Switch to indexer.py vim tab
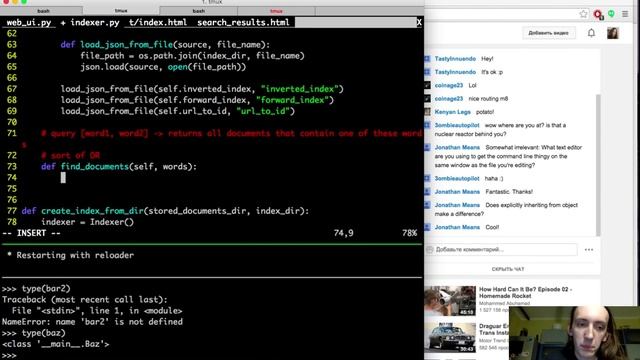 [95, 22]
